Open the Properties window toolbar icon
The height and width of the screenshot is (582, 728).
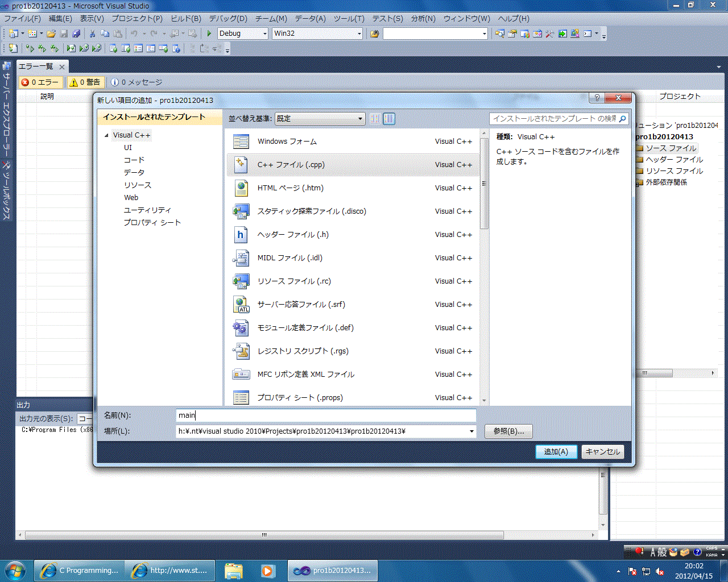512,34
